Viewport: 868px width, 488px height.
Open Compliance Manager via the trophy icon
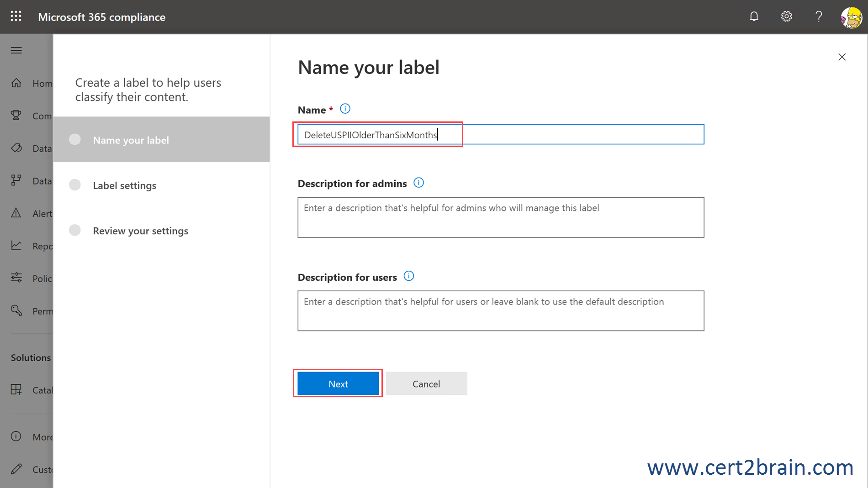coord(16,115)
